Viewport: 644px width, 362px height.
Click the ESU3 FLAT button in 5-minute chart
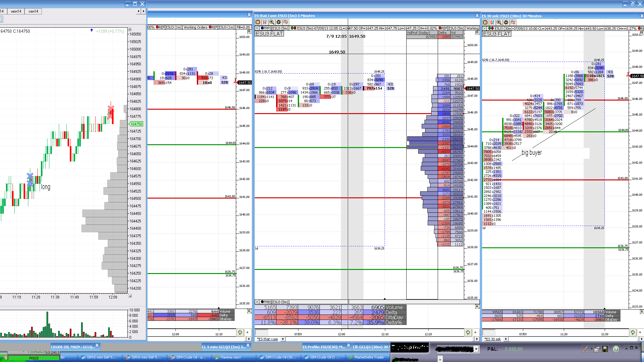269,34
